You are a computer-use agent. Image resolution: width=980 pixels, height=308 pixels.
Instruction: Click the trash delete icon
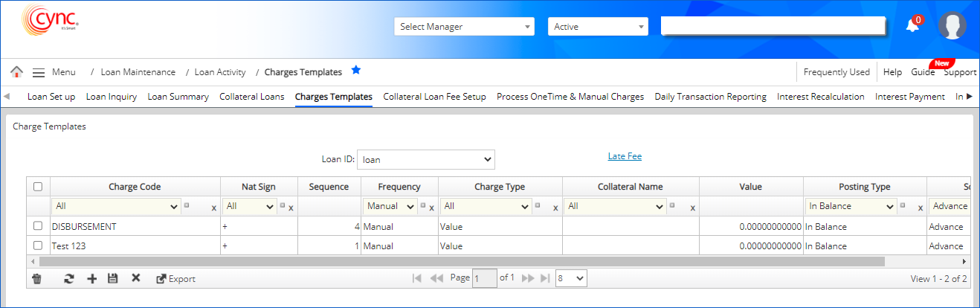(x=36, y=278)
